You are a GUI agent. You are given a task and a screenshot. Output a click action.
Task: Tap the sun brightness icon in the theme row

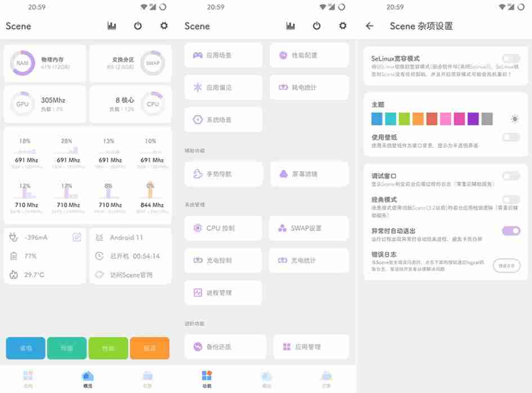coord(515,119)
